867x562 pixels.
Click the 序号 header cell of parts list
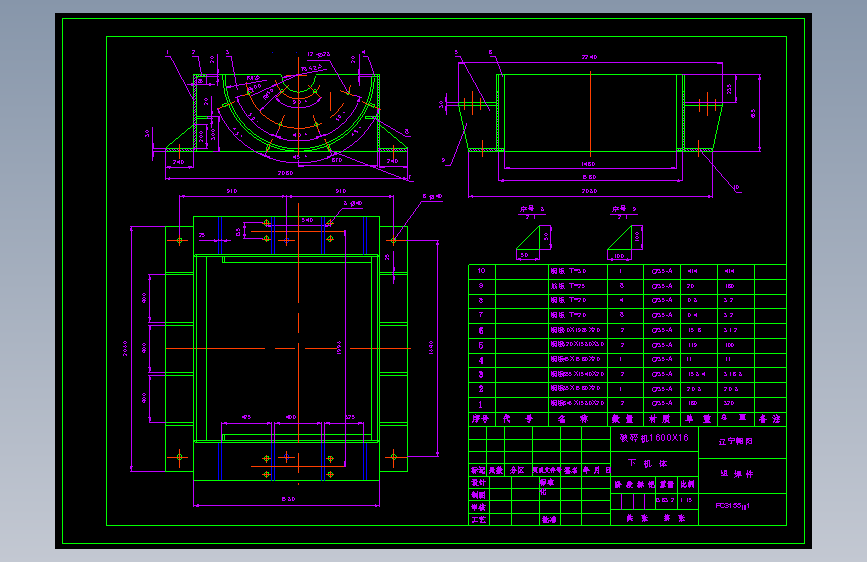click(x=481, y=419)
